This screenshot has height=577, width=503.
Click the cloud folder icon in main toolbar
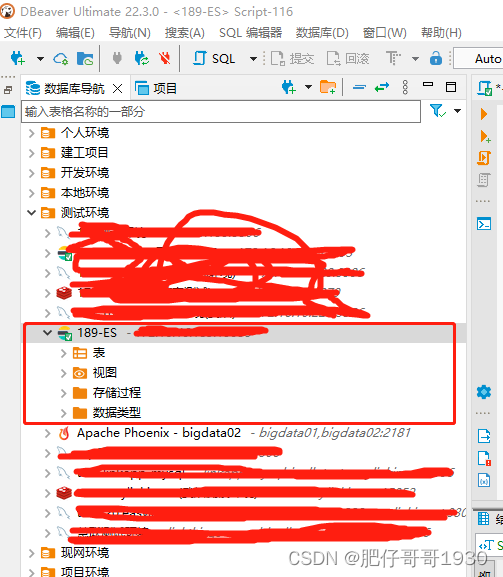85,59
